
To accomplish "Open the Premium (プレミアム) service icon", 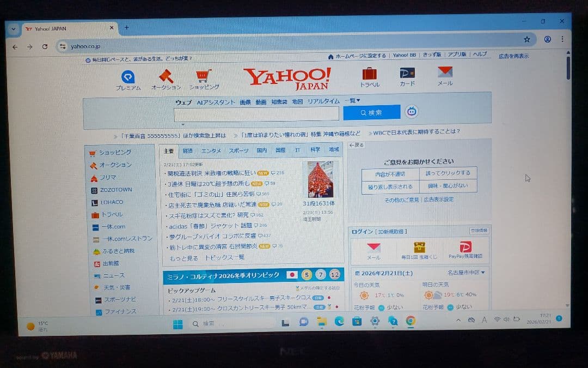I will pos(128,77).
